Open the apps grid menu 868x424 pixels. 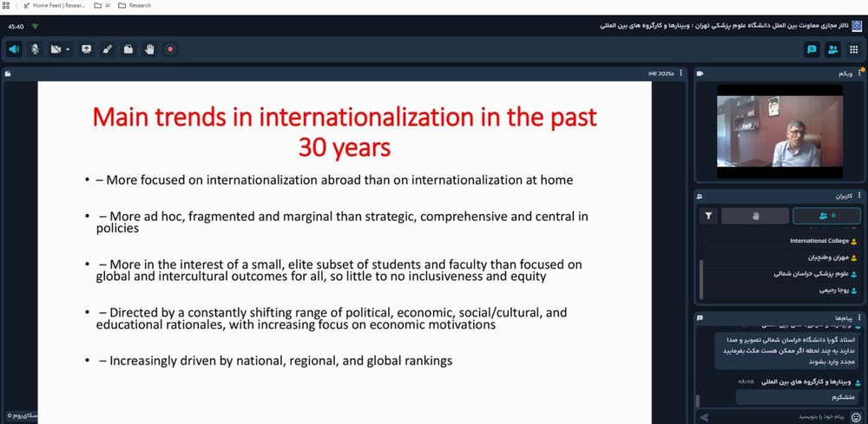click(x=854, y=49)
